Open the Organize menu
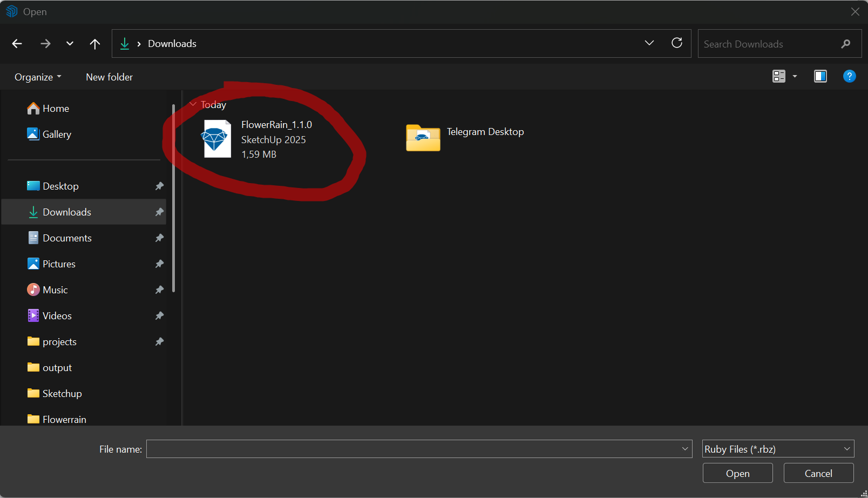The width and height of the screenshot is (868, 498). click(38, 77)
